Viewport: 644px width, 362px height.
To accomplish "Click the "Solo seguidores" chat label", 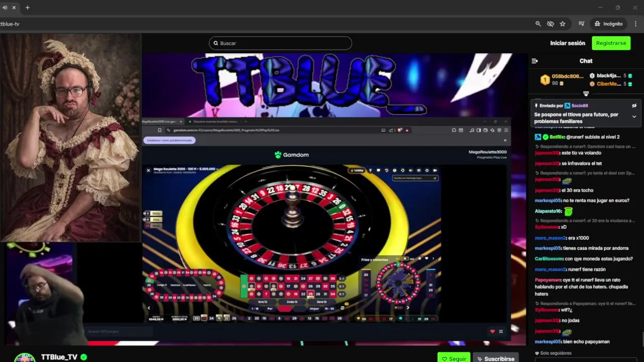I will (x=556, y=353).
